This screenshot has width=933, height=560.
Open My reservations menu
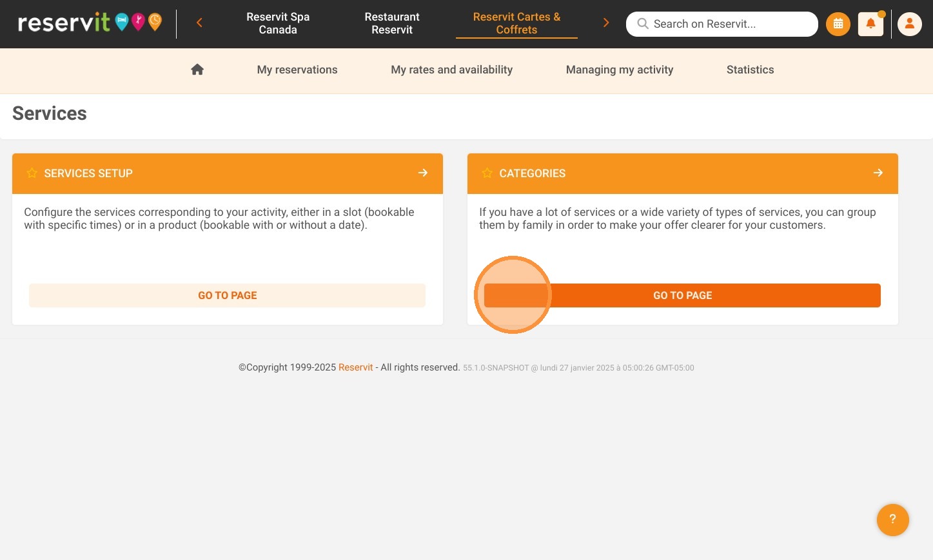tap(297, 70)
